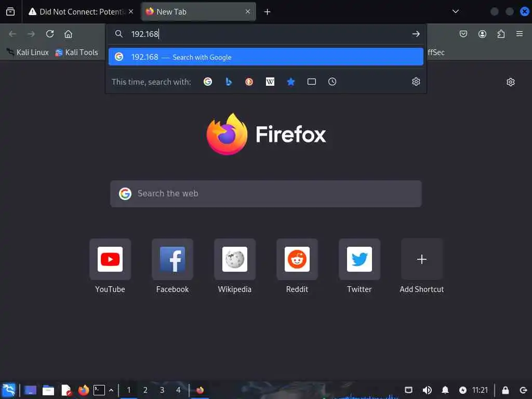Open the notifications bell icon

[445, 390]
